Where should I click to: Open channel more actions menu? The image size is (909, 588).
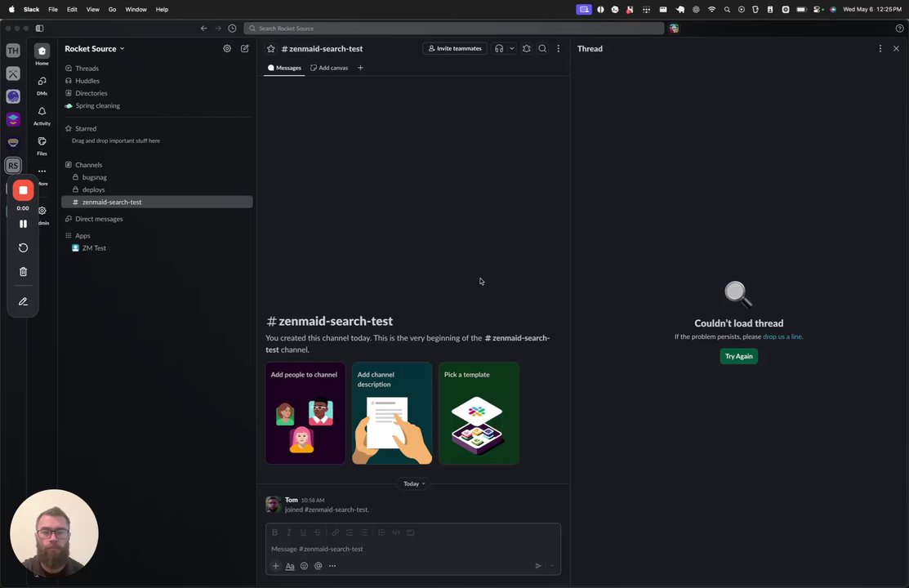tap(559, 49)
